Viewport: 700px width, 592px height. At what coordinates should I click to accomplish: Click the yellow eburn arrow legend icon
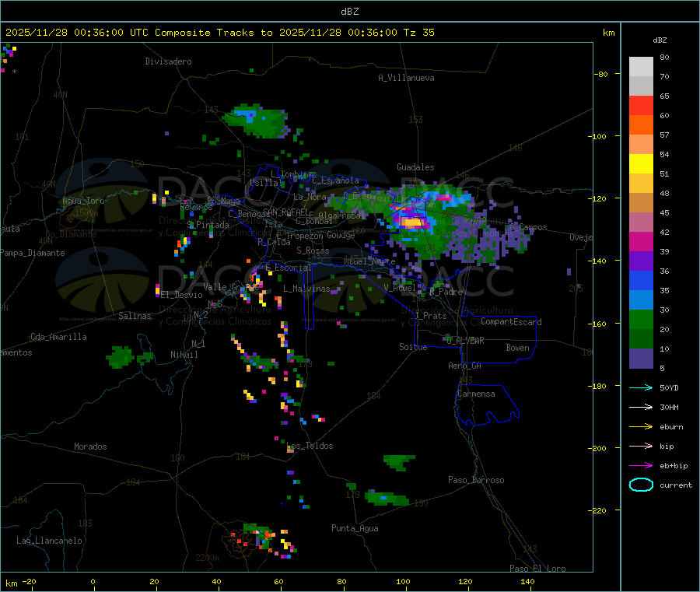[x=641, y=426]
